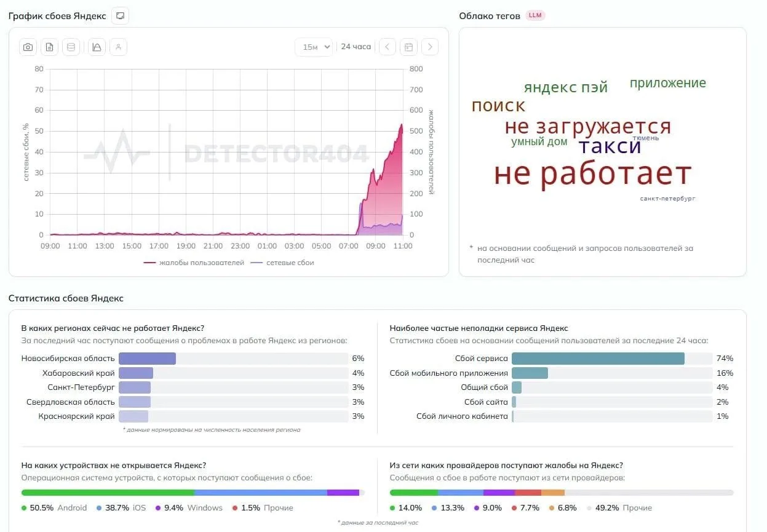Click the 9.0% provider legend entry

(x=487, y=508)
